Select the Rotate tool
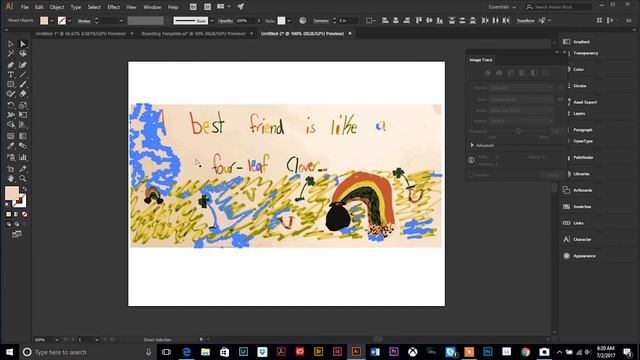 coord(11,105)
